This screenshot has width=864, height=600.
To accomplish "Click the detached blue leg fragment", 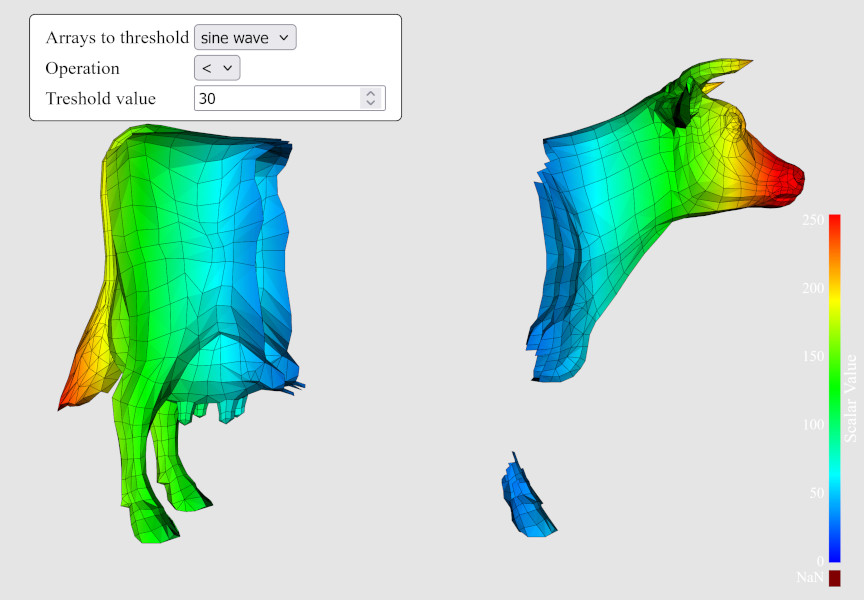I will (x=526, y=500).
